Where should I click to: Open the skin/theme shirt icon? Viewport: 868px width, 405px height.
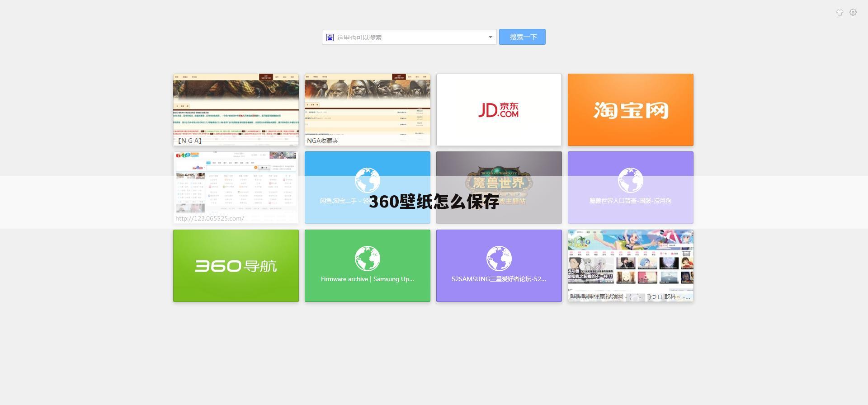[x=840, y=13]
